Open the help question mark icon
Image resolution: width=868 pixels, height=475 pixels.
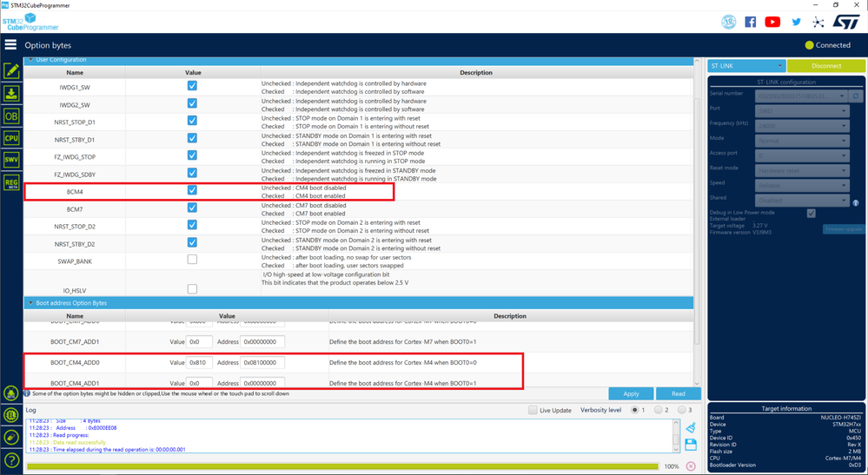tap(11, 460)
